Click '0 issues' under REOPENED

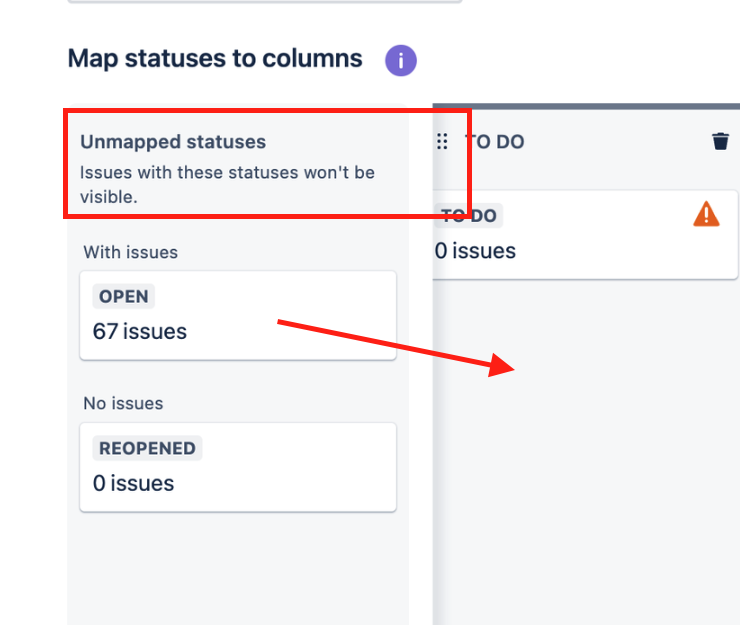point(134,483)
